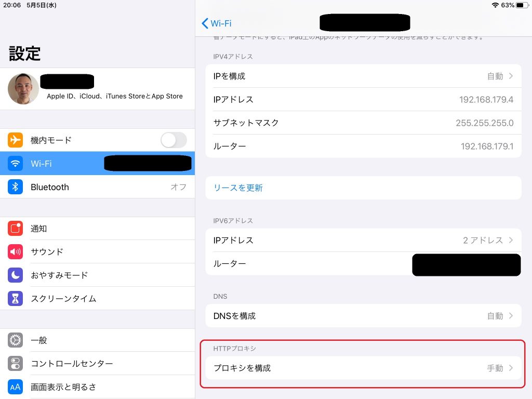Tap the 一般 gear icon
This screenshot has width=532, height=399.
(16, 340)
